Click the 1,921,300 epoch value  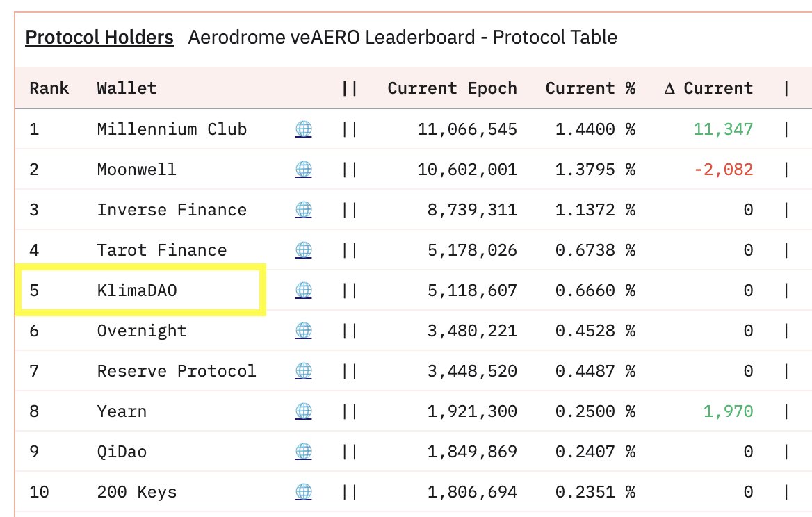(x=472, y=412)
